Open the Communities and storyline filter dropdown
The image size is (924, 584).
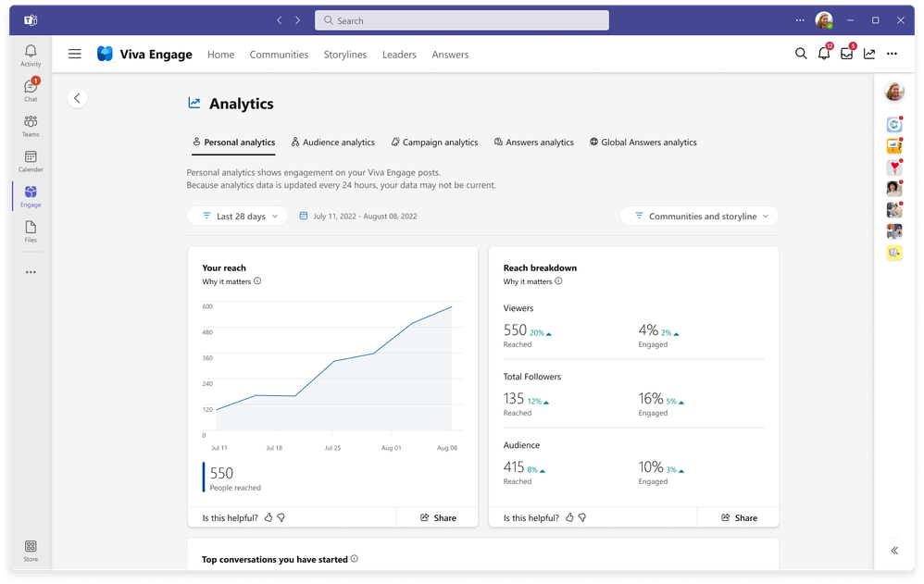pyautogui.click(x=699, y=217)
